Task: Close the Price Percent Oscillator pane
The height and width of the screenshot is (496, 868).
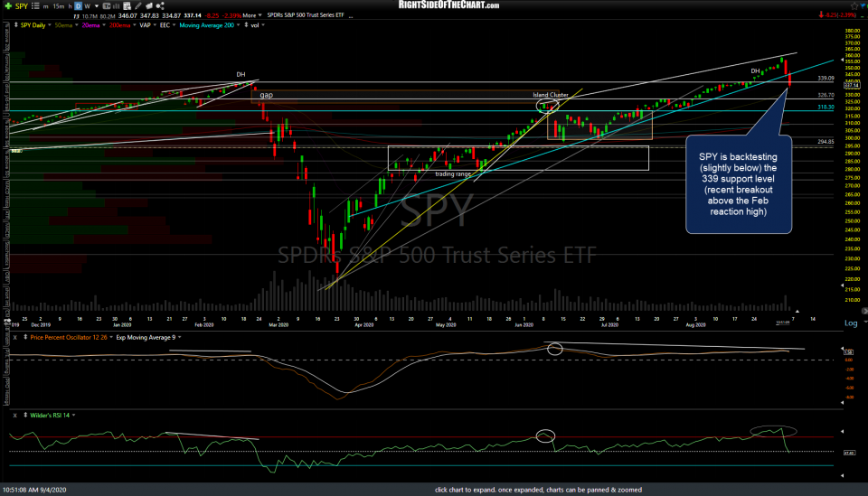Action: tap(15, 337)
